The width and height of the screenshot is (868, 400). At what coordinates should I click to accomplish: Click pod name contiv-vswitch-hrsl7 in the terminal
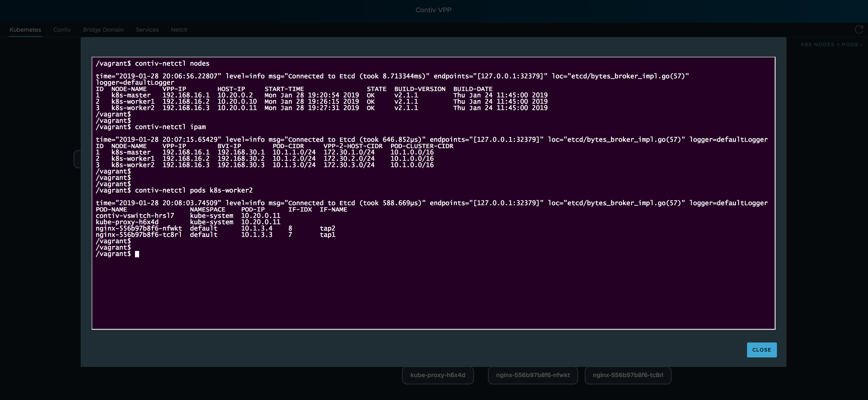click(x=135, y=216)
